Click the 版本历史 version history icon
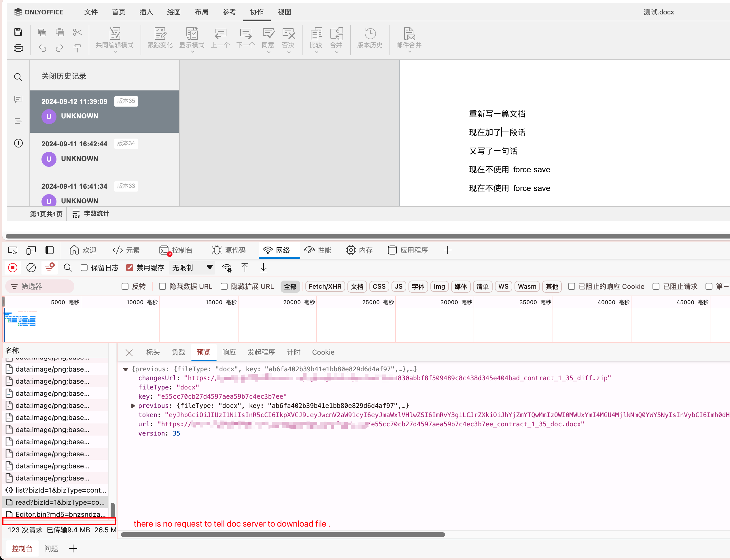Viewport: 730px width, 560px height. tap(370, 34)
